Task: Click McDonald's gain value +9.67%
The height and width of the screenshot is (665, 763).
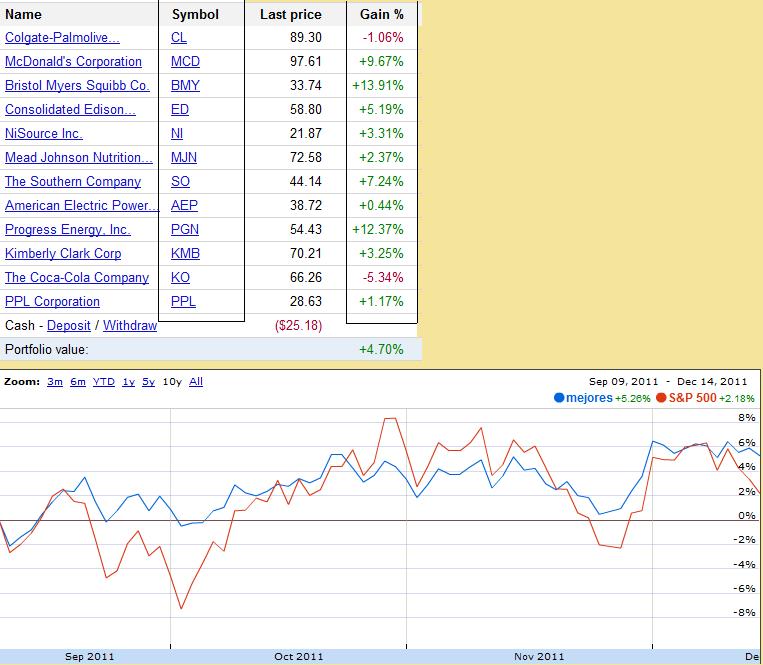Action: click(x=381, y=62)
